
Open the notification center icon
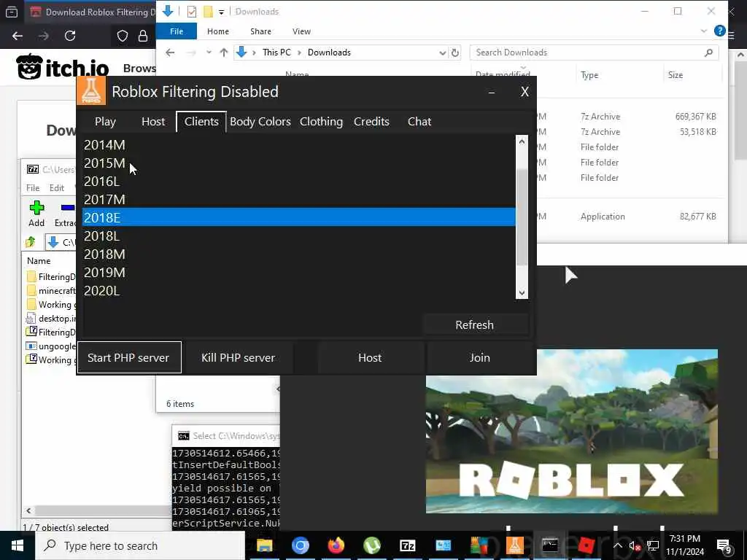pos(724,545)
